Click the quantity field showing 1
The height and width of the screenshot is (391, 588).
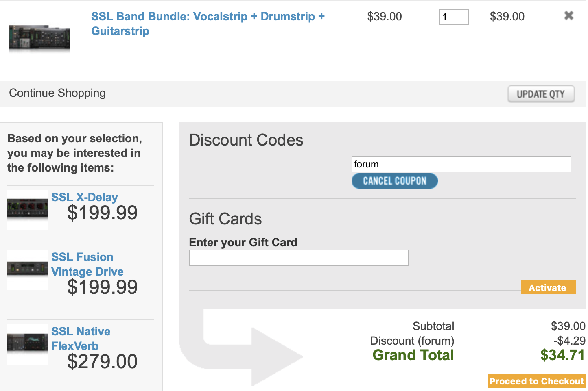click(x=454, y=17)
